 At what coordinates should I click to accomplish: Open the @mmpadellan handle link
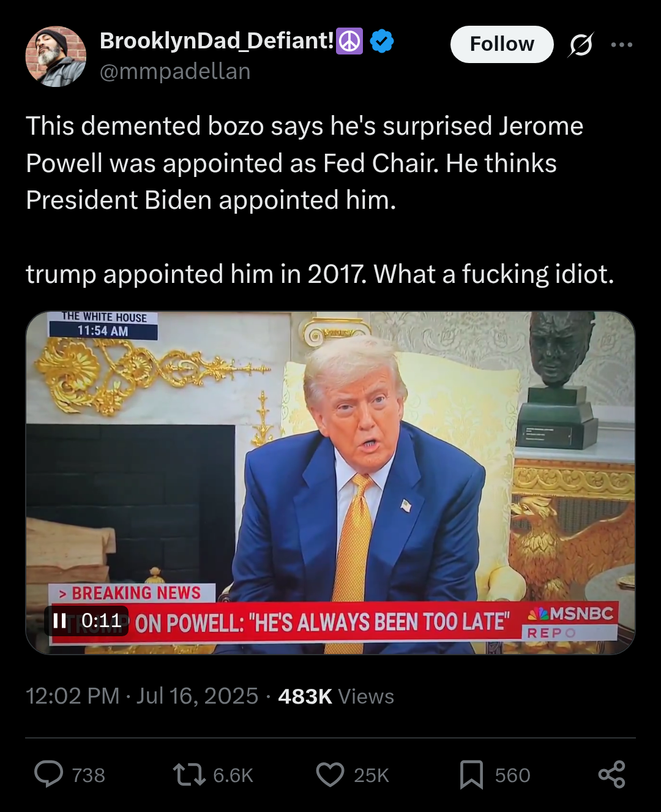[175, 72]
